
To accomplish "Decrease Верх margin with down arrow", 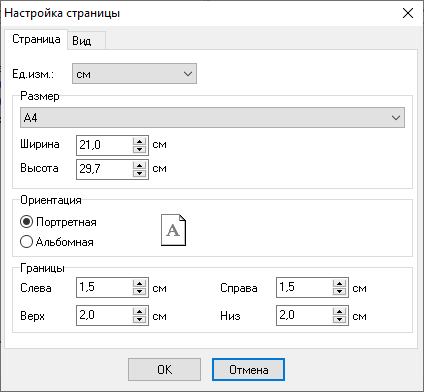I will [139, 320].
